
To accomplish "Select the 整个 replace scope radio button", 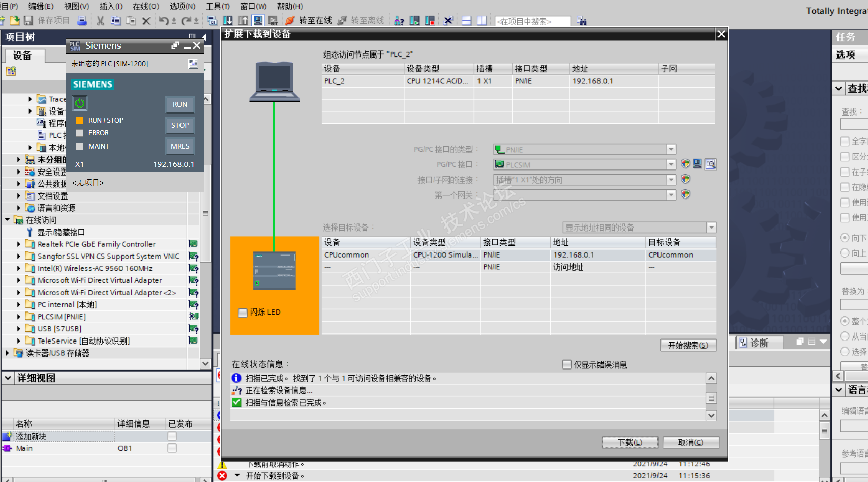I will [x=845, y=321].
